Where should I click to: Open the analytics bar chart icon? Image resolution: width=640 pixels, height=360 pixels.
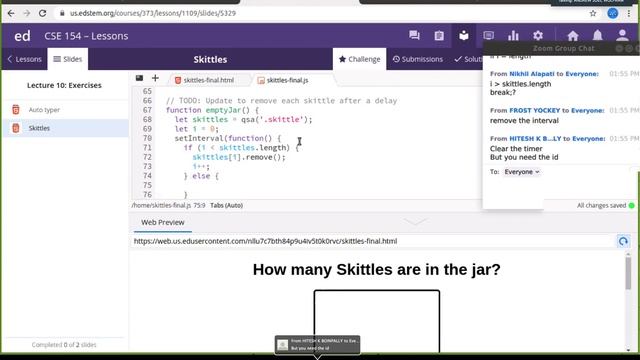513,36
